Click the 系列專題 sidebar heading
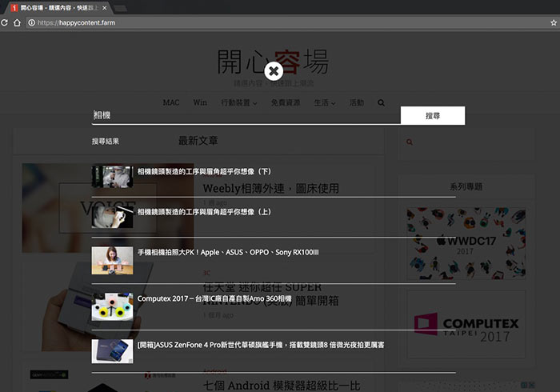 point(466,186)
